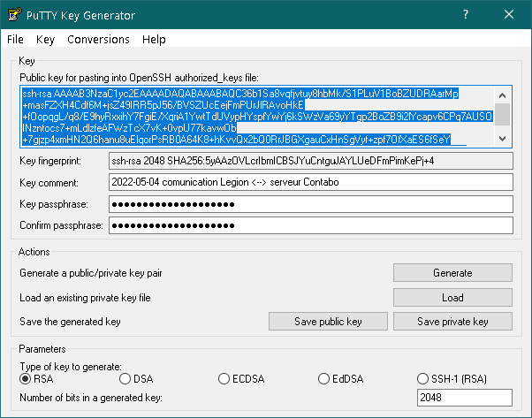Click the Key fingerprint field
Image resolution: width=532 pixels, height=418 pixels.
311,161
